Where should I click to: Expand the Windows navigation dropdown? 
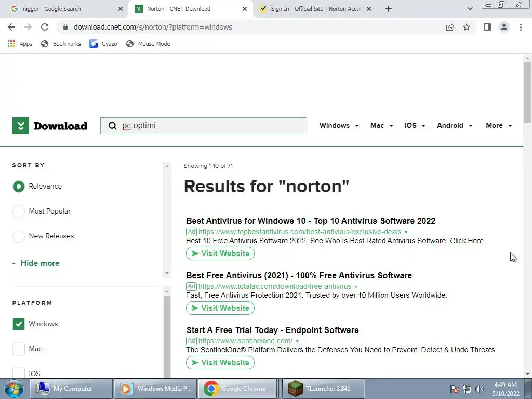[339, 126]
